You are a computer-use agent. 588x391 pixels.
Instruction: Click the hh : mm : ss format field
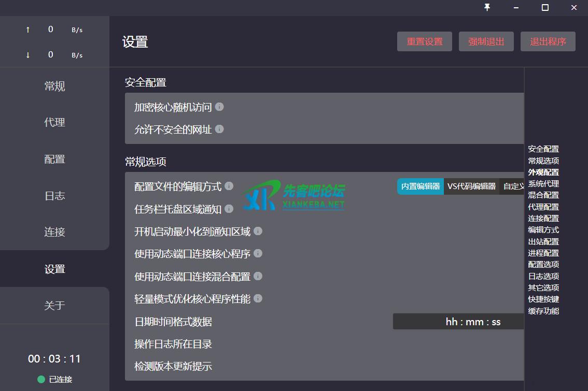point(458,322)
